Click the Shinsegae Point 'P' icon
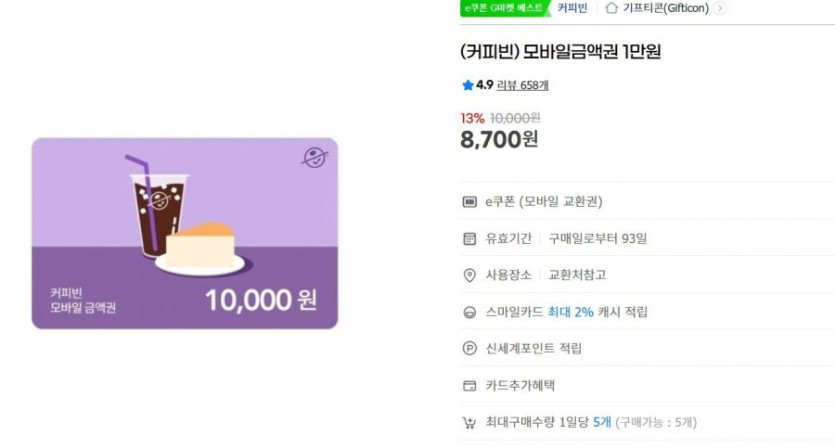Screen dimensions: 835x448 [469, 348]
